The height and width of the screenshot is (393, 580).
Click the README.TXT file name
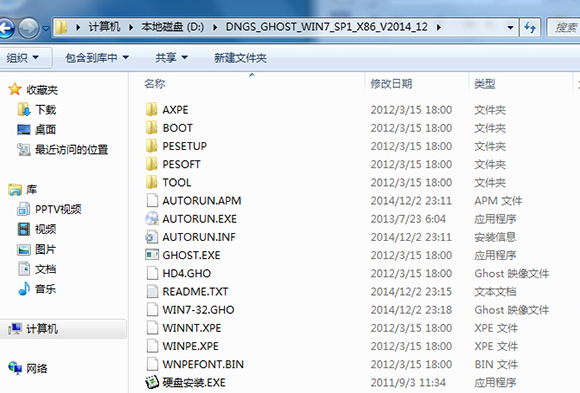click(x=195, y=292)
